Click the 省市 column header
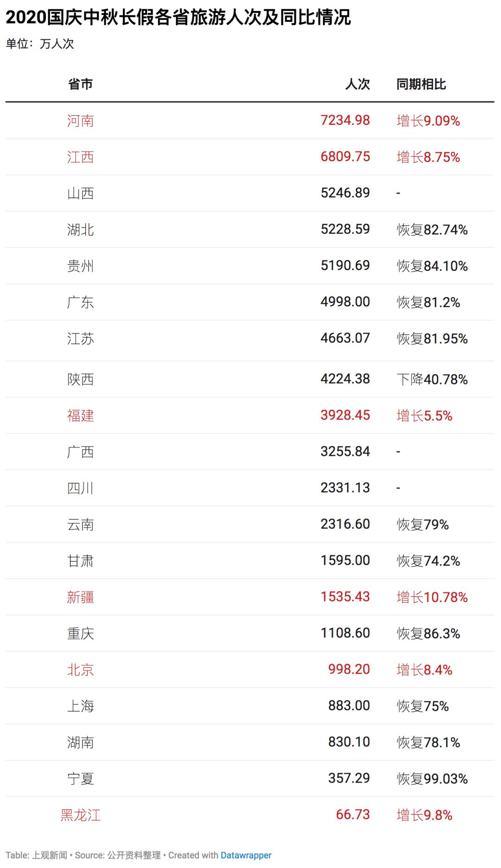This screenshot has width=501, height=868. coord(80,84)
